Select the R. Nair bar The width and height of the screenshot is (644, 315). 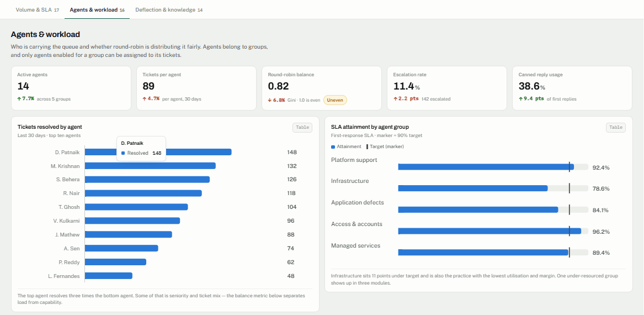point(143,193)
